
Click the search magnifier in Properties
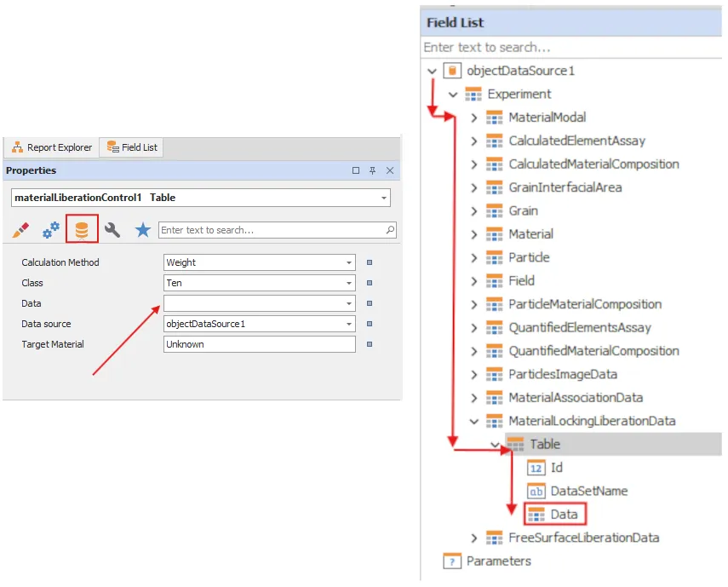point(390,229)
